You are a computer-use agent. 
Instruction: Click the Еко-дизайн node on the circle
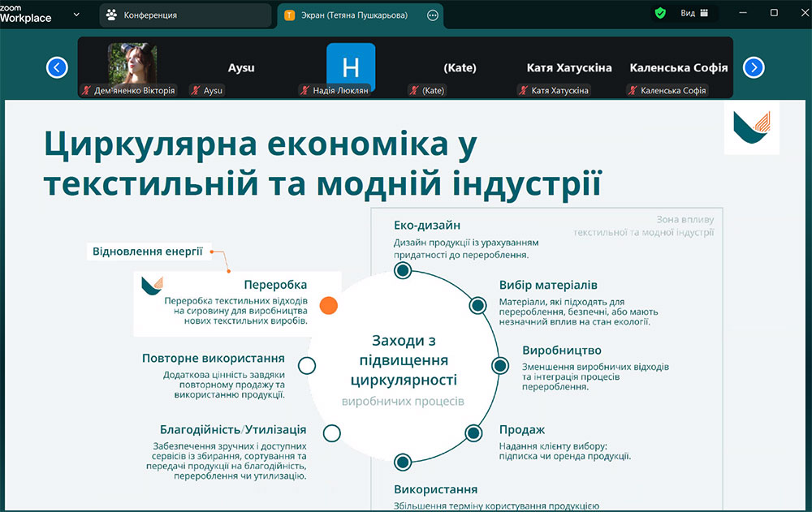pyautogui.click(x=402, y=270)
